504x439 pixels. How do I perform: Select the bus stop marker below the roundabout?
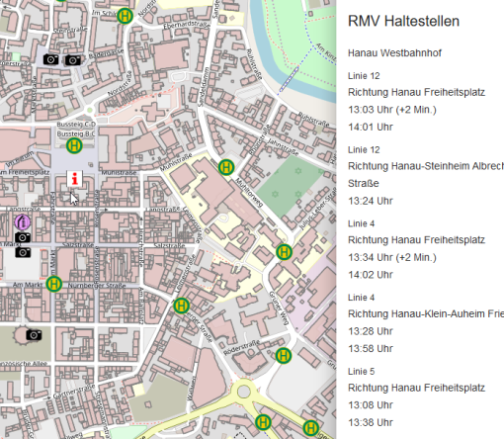tap(263, 422)
